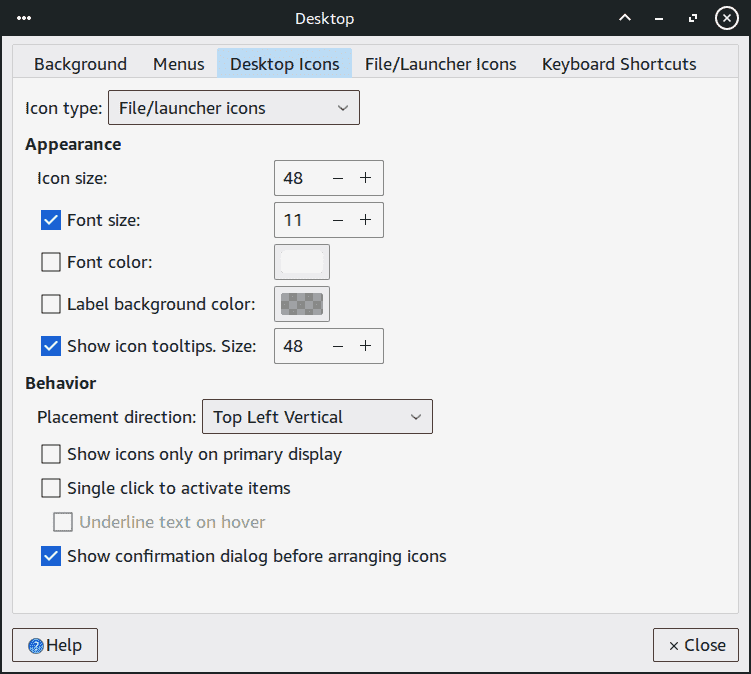Open the window menu (three dots) icon

(x=24, y=18)
